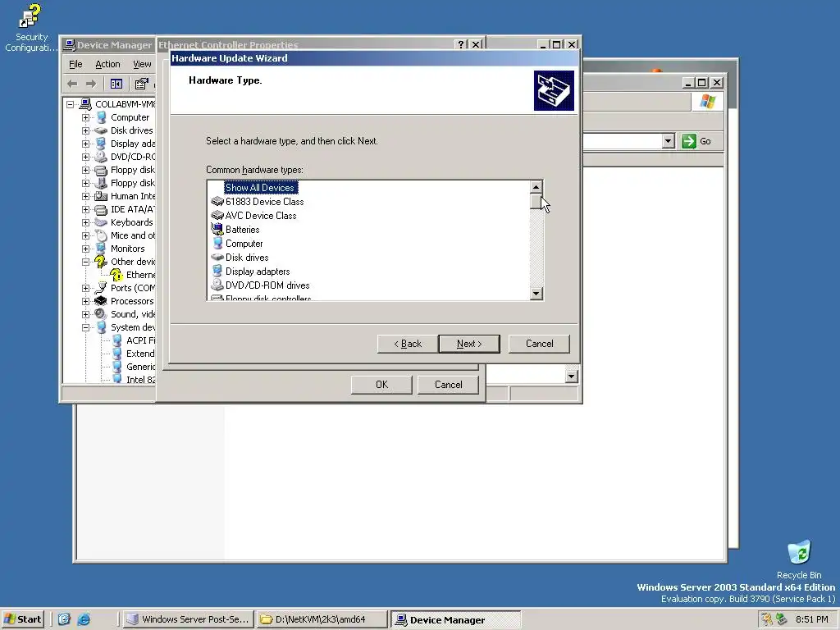Click Processors icon in Device Manager tree

click(101, 301)
